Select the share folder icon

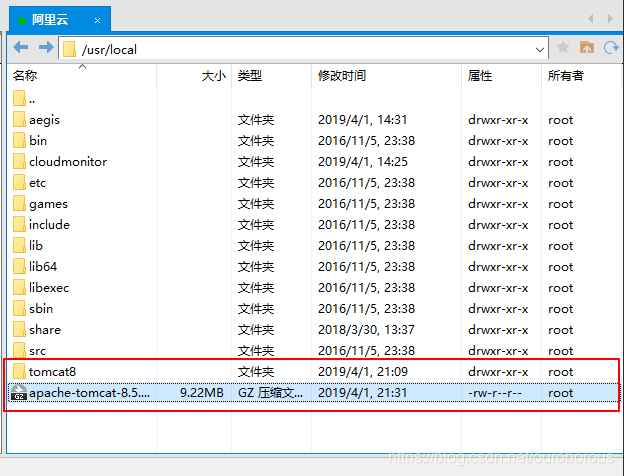[19, 329]
